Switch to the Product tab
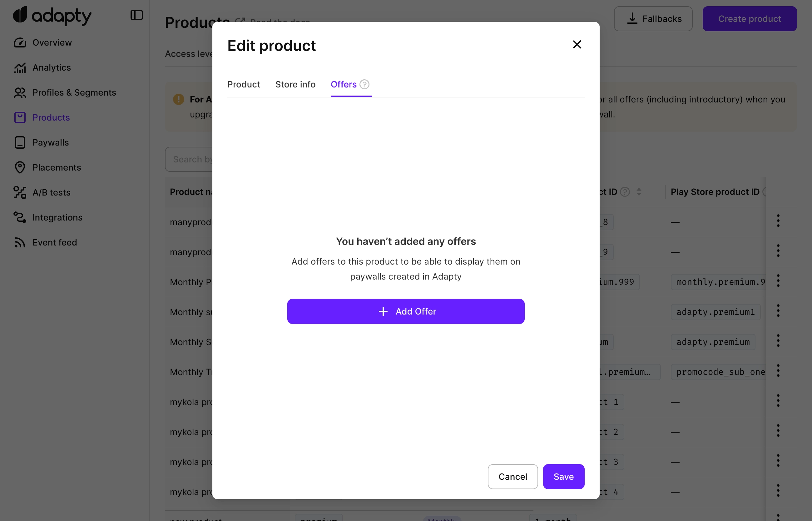The width and height of the screenshot is (812, 521). (x=244, y=84)
